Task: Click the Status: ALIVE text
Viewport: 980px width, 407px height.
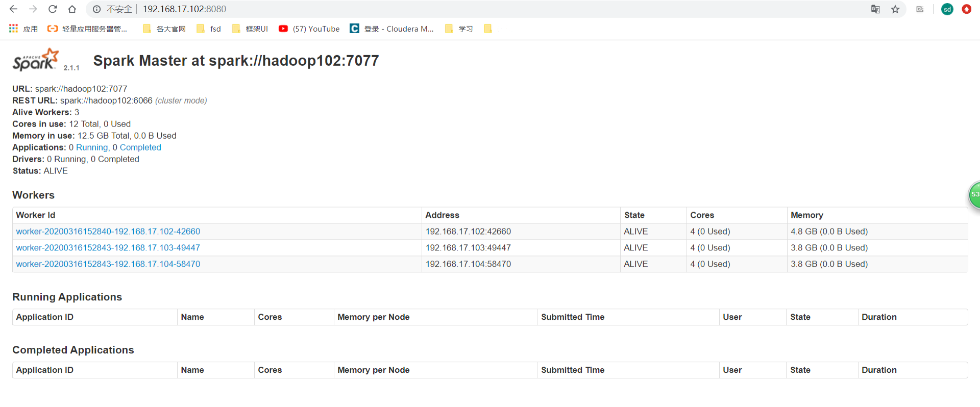Action: point(40,171)
